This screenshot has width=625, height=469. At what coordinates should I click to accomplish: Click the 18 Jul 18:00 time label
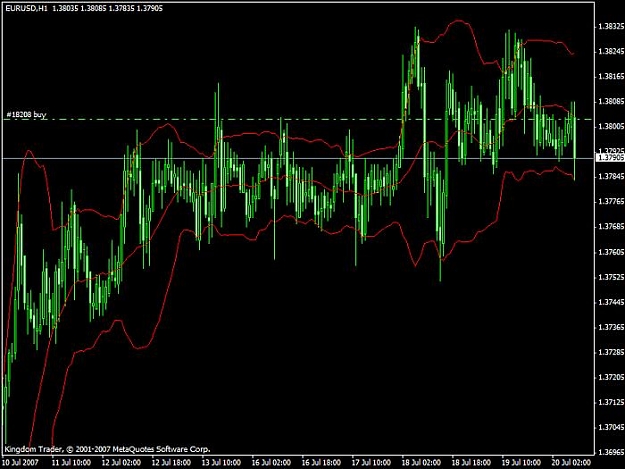pos(471,463)
